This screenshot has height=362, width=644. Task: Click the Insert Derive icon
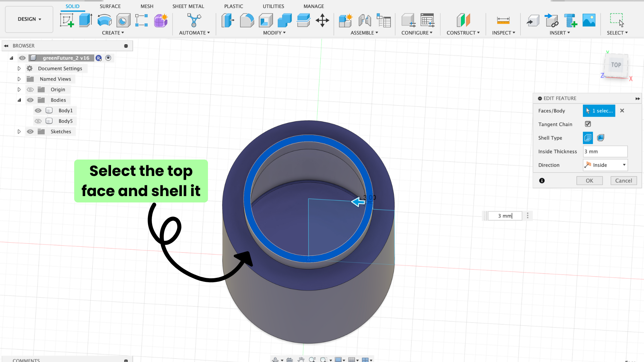(x=533, y=20)
